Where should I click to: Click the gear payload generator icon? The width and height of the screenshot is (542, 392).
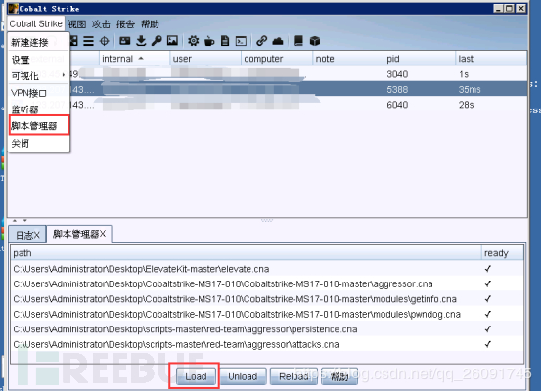click(193, 41)
